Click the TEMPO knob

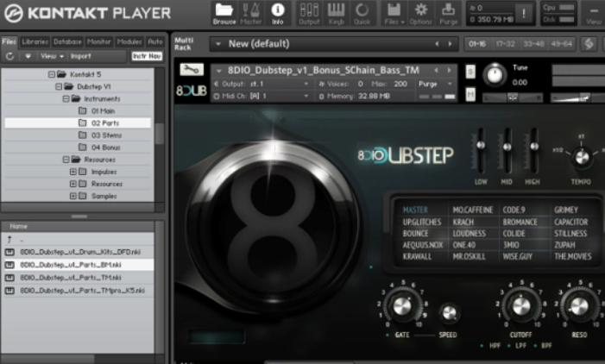coord(582,157)
